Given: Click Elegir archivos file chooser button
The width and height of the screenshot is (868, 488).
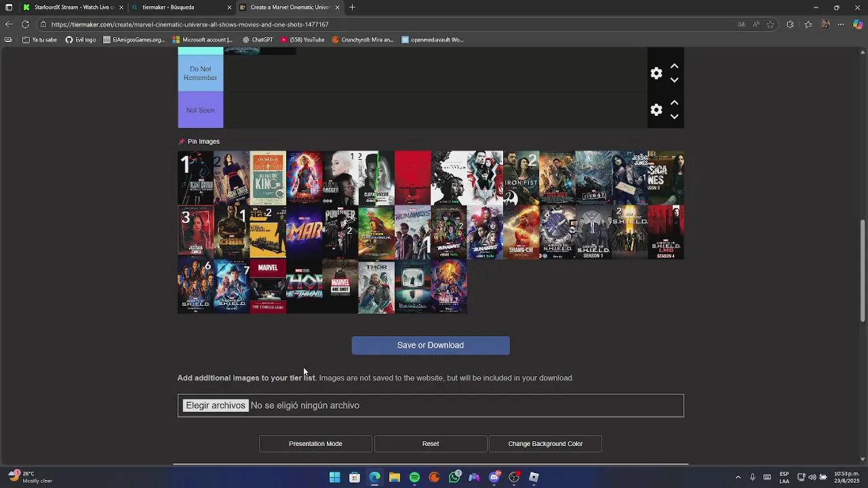Looking at the screenshot, I should coord(216,405).
